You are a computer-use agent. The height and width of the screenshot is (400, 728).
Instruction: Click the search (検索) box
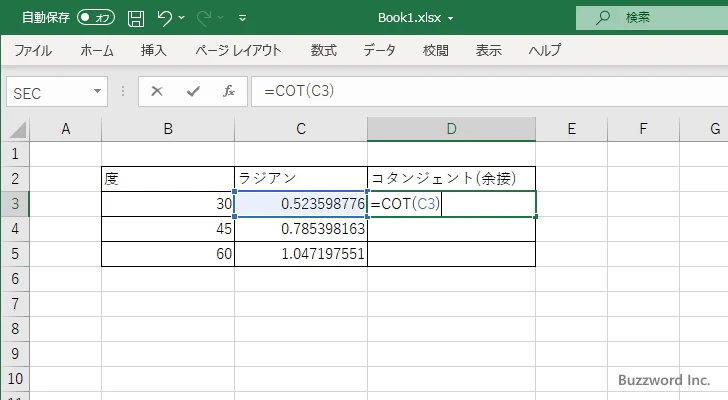652,18
